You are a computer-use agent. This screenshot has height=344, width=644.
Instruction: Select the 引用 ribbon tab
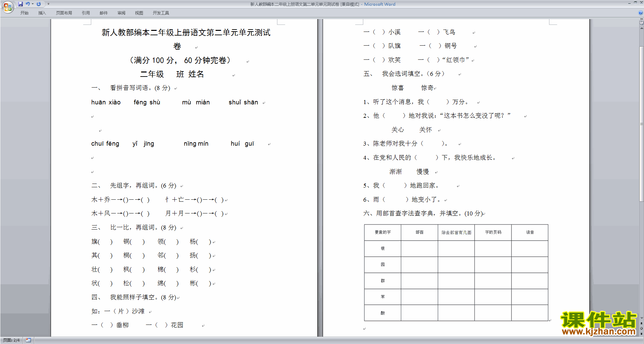(86, 13)
